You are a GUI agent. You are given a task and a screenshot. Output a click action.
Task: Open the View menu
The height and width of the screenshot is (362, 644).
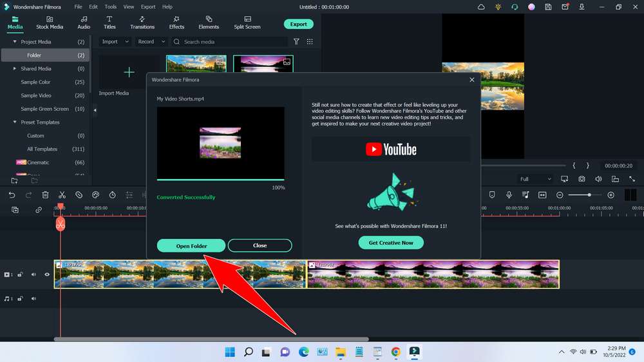129,7
